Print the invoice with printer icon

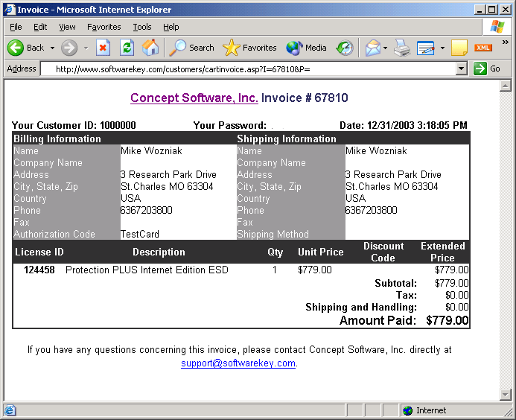point(402,48)
